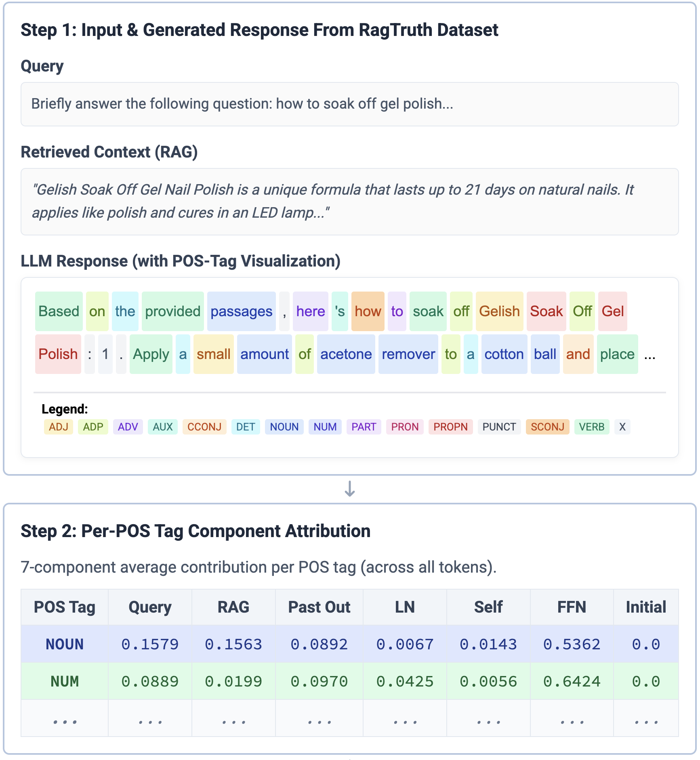Select the PROPN legend tag
This screenshot has width=700, height=760.
point(450,427)
